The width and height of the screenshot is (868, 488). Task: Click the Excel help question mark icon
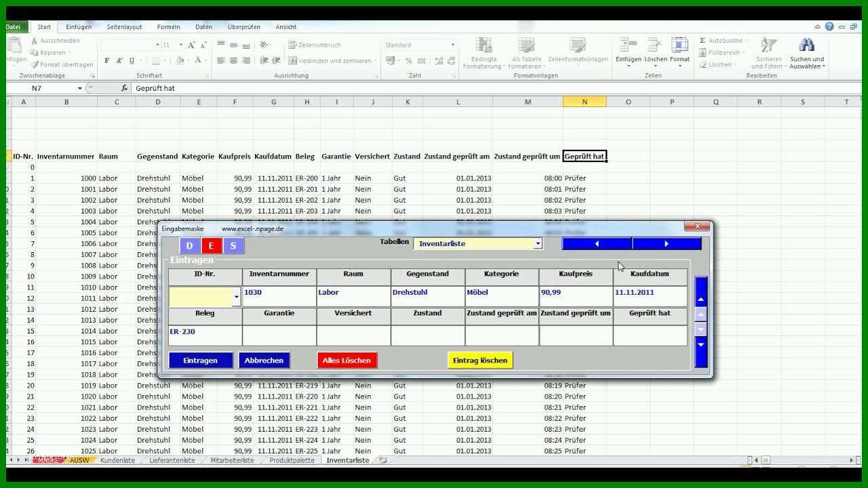point(829,27)
